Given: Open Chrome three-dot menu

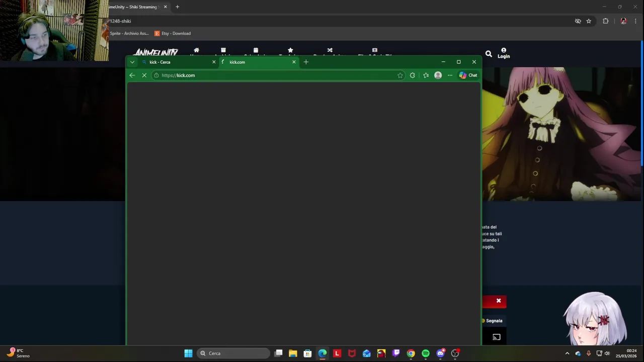Looking at the screenshot, I should (x=635, y=21).
